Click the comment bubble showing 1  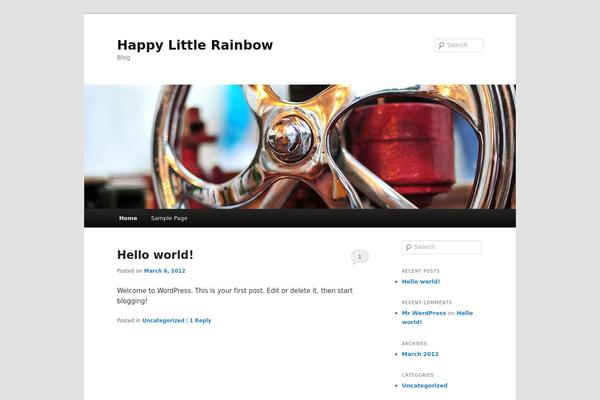pyautogui.click(x=359, y=257)
